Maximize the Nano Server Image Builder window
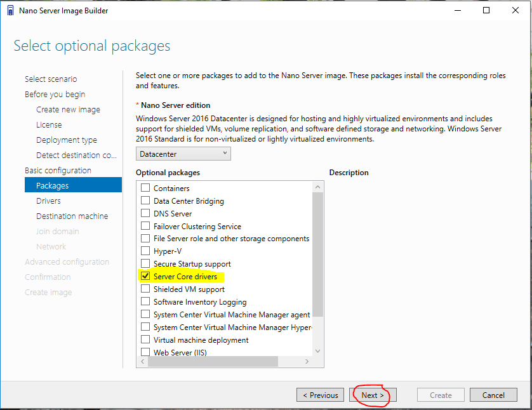532x410 pixels. click(x=486, y=11)
